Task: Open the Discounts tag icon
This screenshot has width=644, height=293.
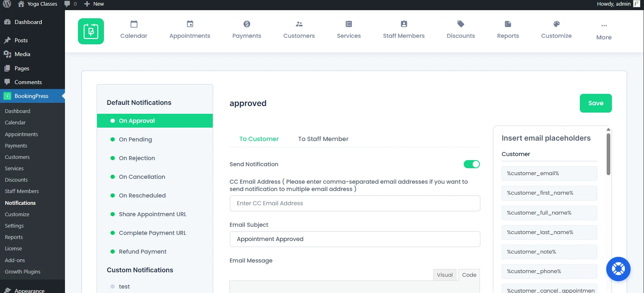Action: 461,24
